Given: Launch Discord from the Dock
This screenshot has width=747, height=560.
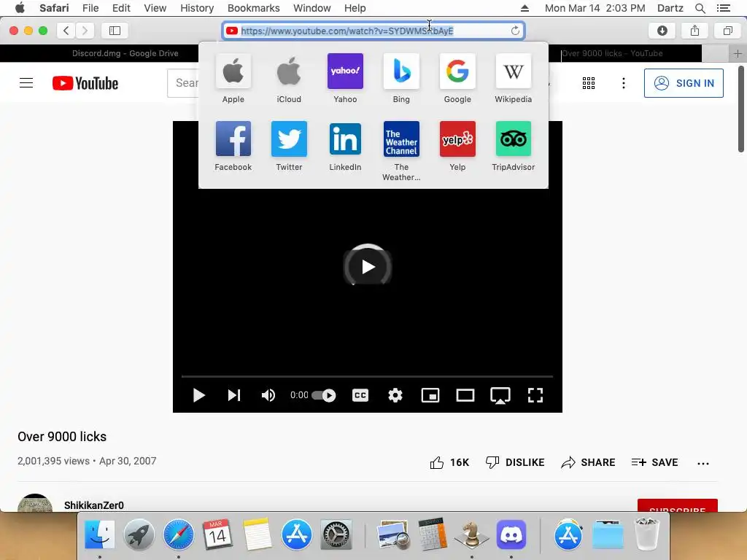Looking at the screenshot, I should tap(511, 534).
